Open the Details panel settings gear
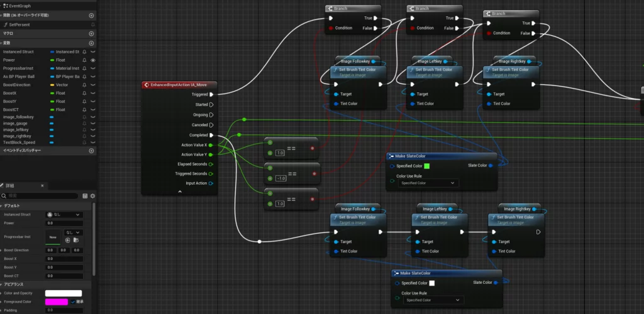The width and height of the screenshot is (644, 314). tap(92, 196)
